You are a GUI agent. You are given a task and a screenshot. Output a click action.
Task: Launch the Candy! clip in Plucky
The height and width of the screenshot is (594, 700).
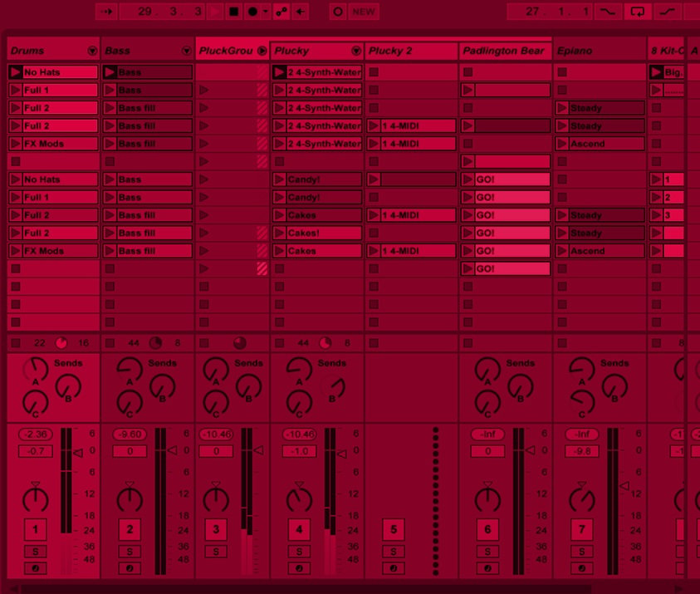[x=280, y=179]
